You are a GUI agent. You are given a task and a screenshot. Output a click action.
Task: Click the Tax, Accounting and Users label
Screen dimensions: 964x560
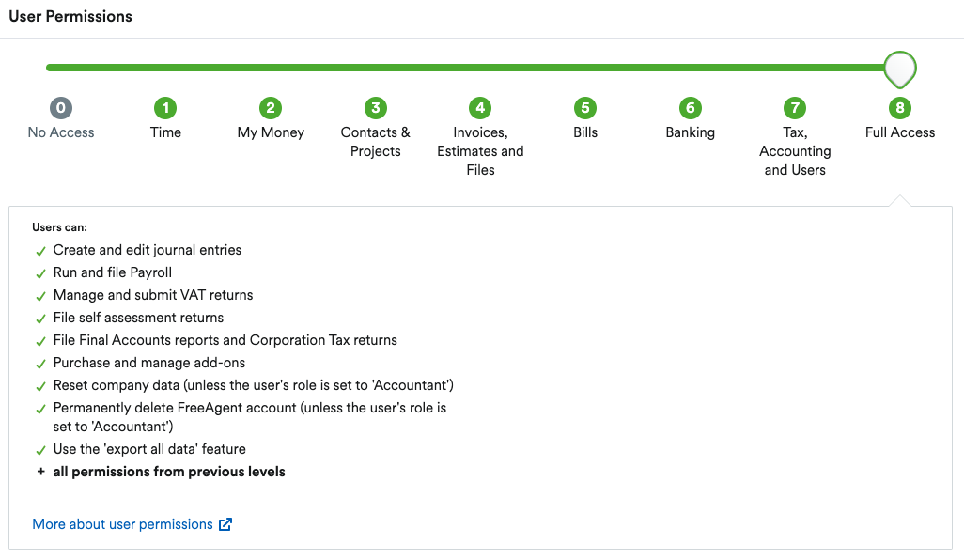pyautogui.click(x=795, y=151)
